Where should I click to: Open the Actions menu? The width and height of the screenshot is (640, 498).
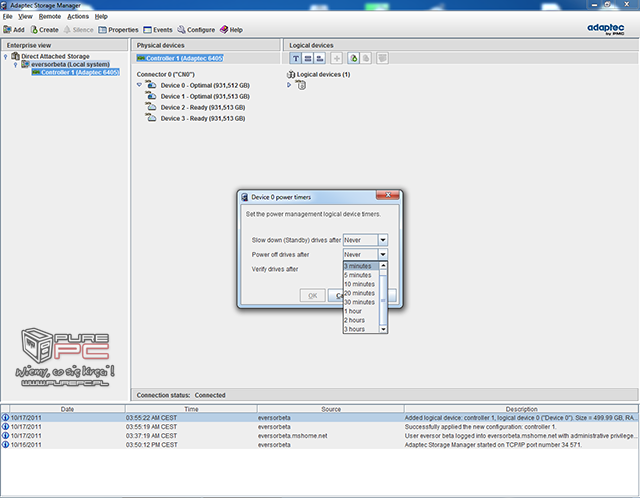(77, 17)
